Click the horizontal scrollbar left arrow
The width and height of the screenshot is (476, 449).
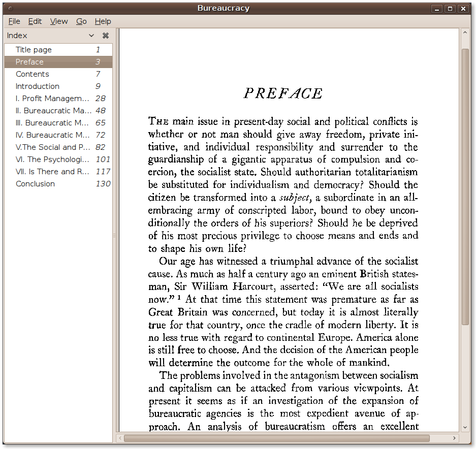point(120,438)
